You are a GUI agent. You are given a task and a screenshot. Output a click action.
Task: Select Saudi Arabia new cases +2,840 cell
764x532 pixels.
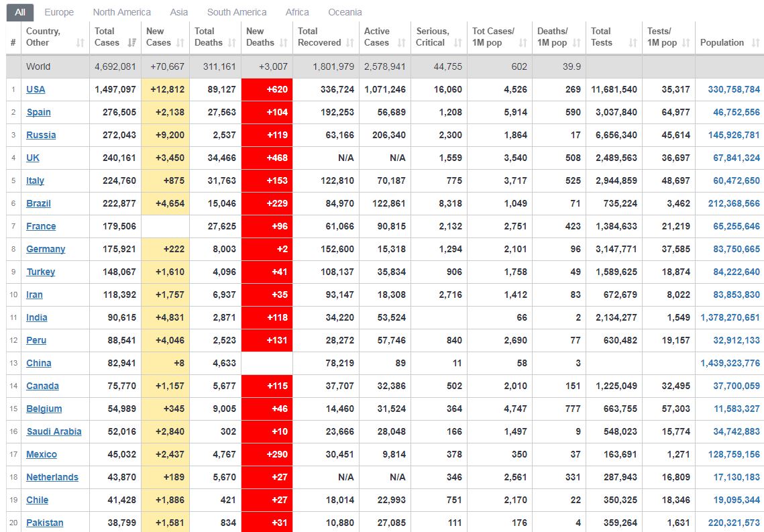(x=166, y=431)
